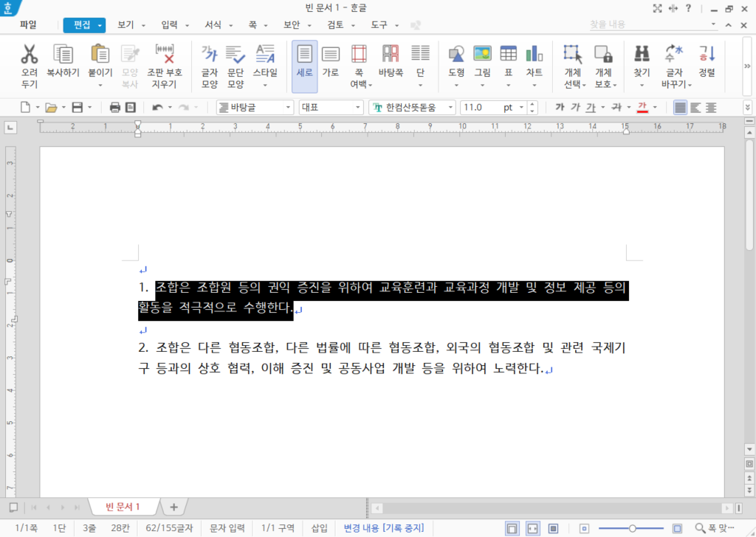Open the 한컴산뜻돋움 font dropdown

pos(450,108)
